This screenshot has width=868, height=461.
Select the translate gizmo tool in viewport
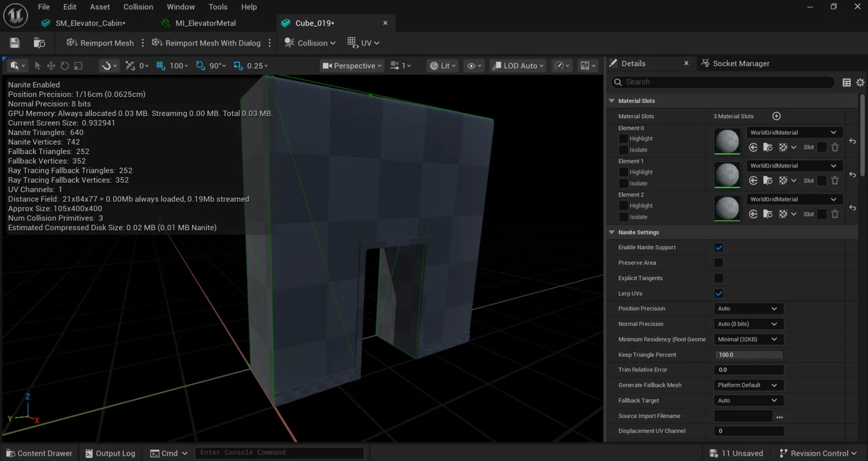[51, 66]
